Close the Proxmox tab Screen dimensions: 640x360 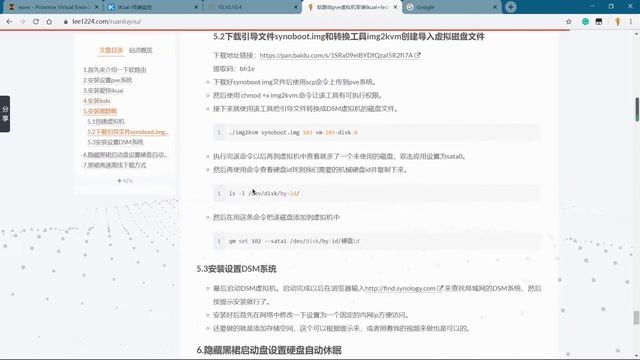pos(97,7)
